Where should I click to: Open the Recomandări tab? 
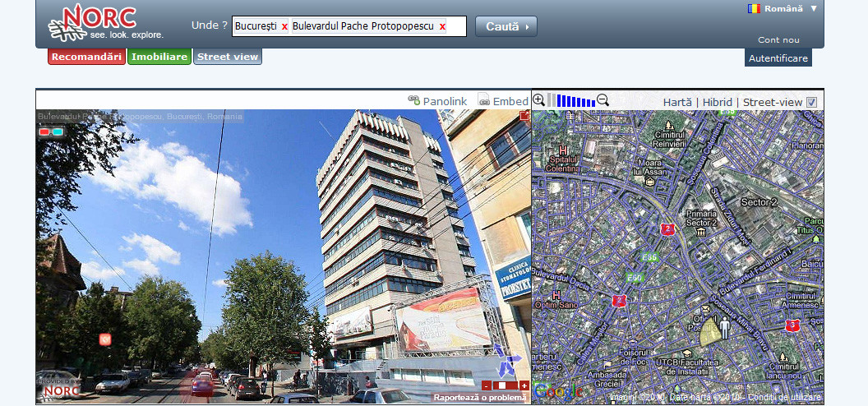click(x=86, y=57)
